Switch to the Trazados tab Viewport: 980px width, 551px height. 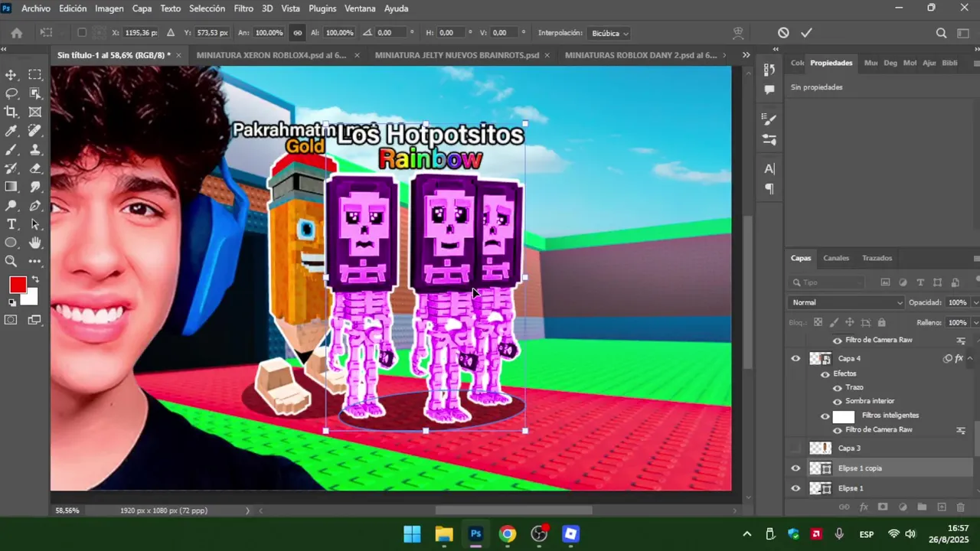pos(877,258)
